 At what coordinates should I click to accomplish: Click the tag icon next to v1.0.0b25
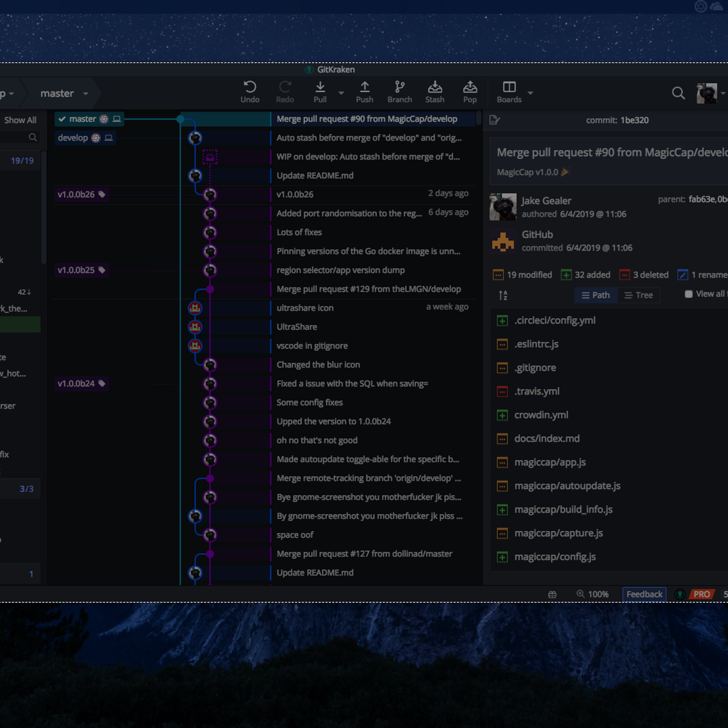click(102, 270)
